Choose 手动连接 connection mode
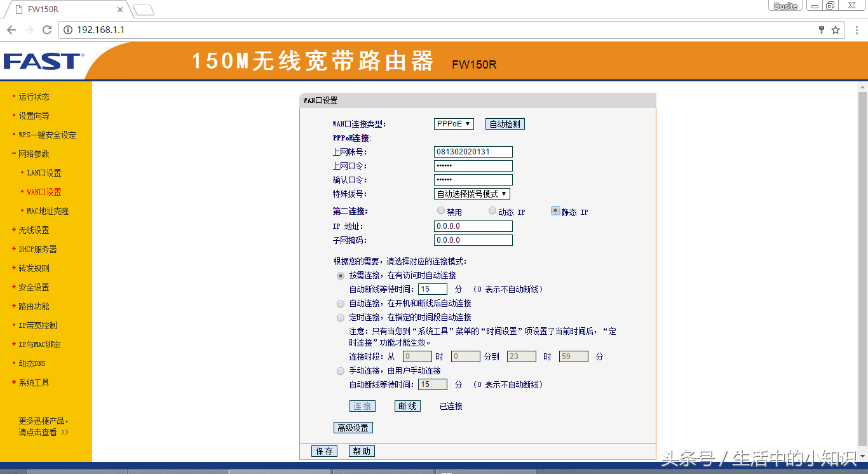This screenshot has height=474, width=868. click(341, 371)
